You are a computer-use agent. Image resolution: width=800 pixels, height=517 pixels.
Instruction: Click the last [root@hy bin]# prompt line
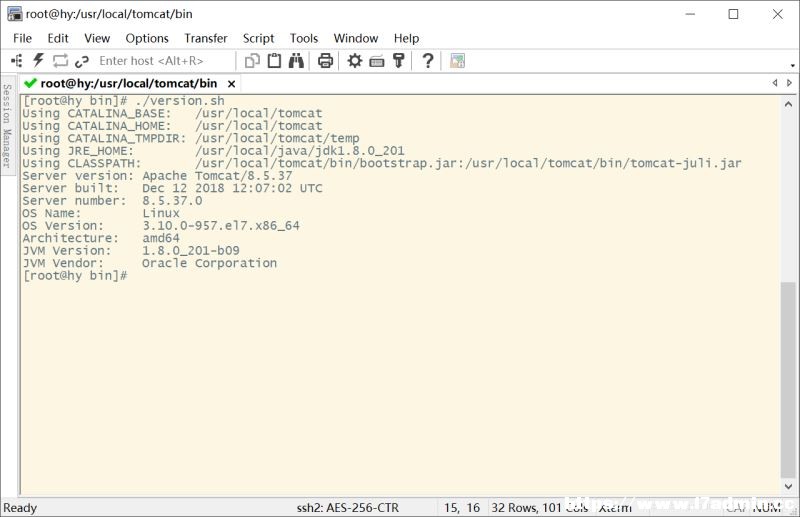75,276
